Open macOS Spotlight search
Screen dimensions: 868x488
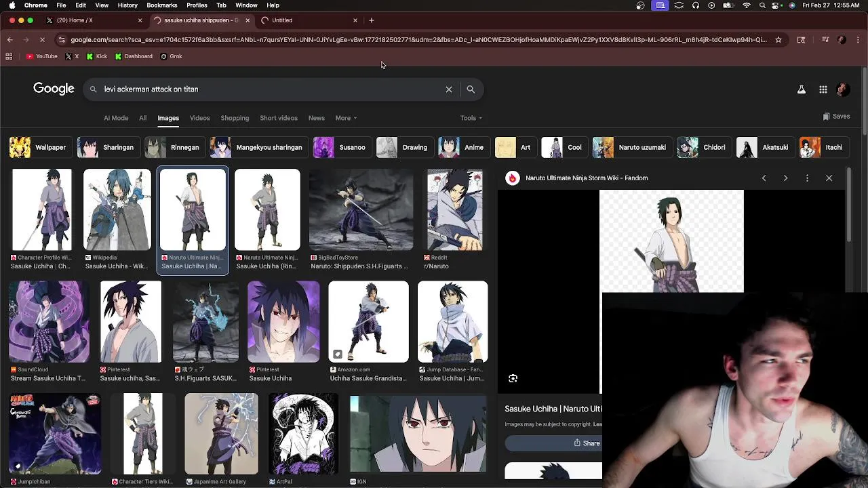click(763, 5)
